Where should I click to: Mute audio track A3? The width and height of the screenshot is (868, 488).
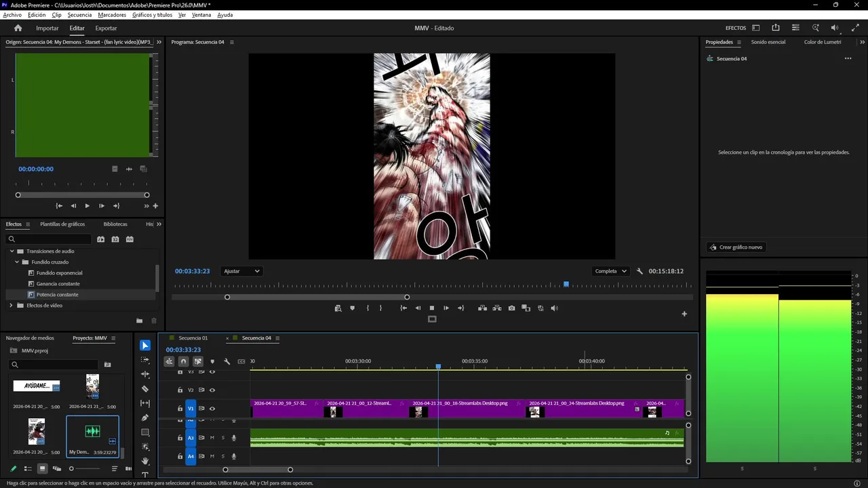coord(212,438)
